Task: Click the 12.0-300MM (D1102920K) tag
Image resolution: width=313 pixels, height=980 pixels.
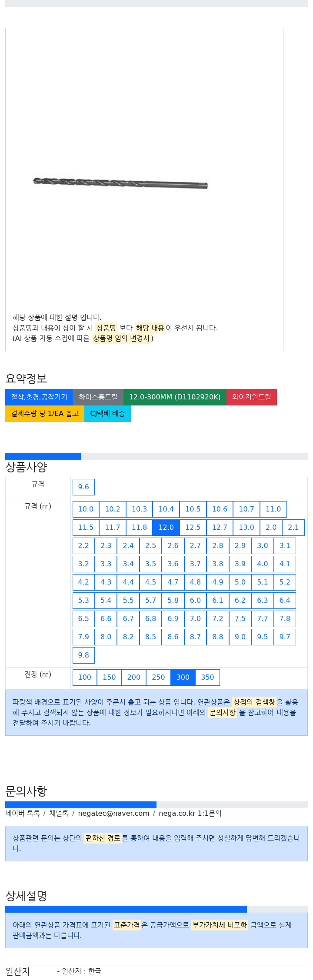Action: pos(175,397)
